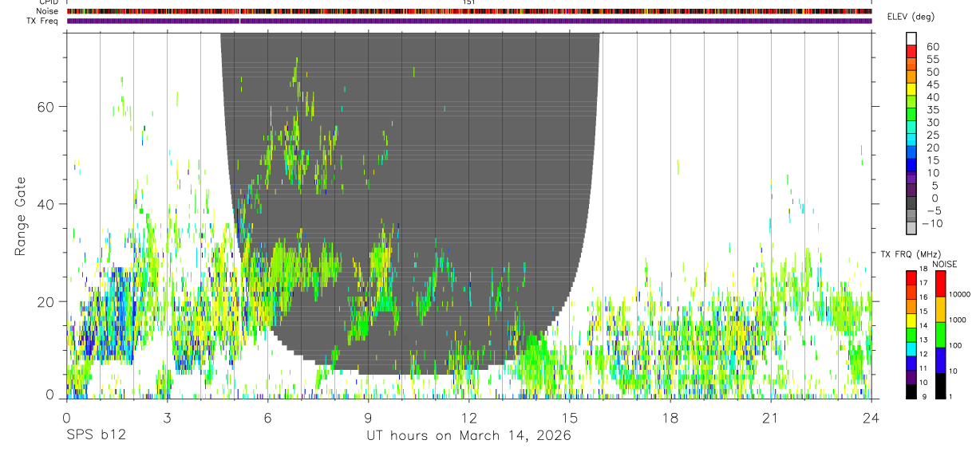
Task: Click the UT hours tick label '21'
Action: pos(771,418)
